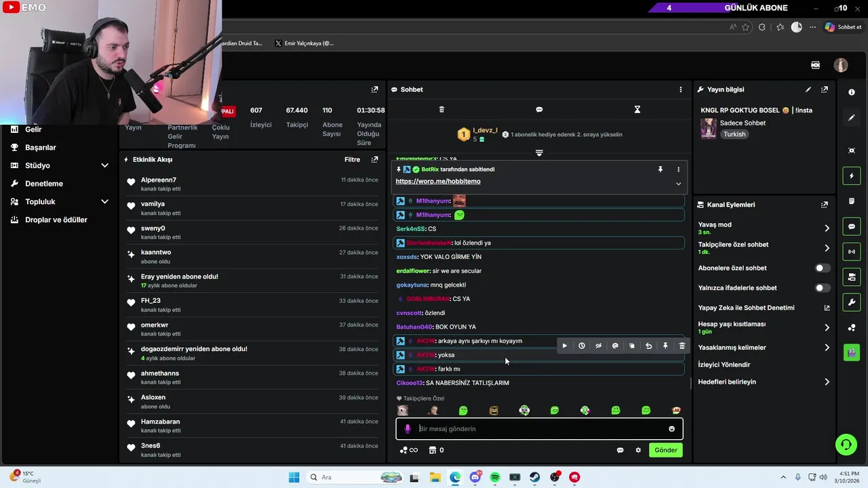
Task: Open Yasaklanmış kelimeler arrow
Action: (827, 348)
